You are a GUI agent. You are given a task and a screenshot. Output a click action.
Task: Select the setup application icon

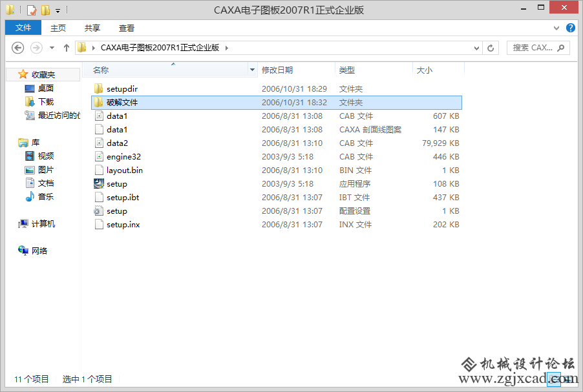tap(99, 183)
